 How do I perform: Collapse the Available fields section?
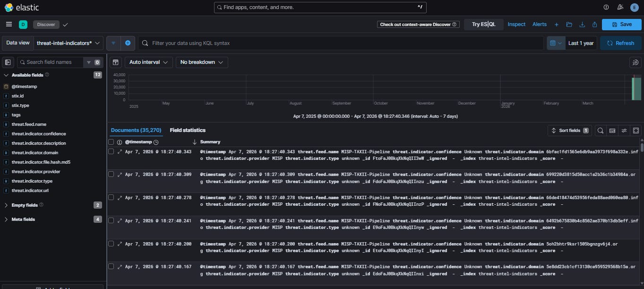(6, 75)
